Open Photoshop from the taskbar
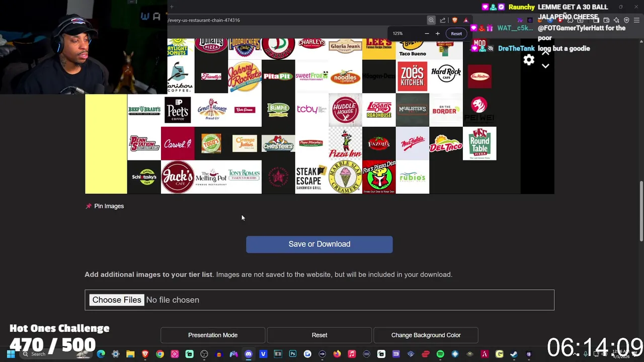Image resolution: width=644 pixels, height=362 pixels. [293, 354]
